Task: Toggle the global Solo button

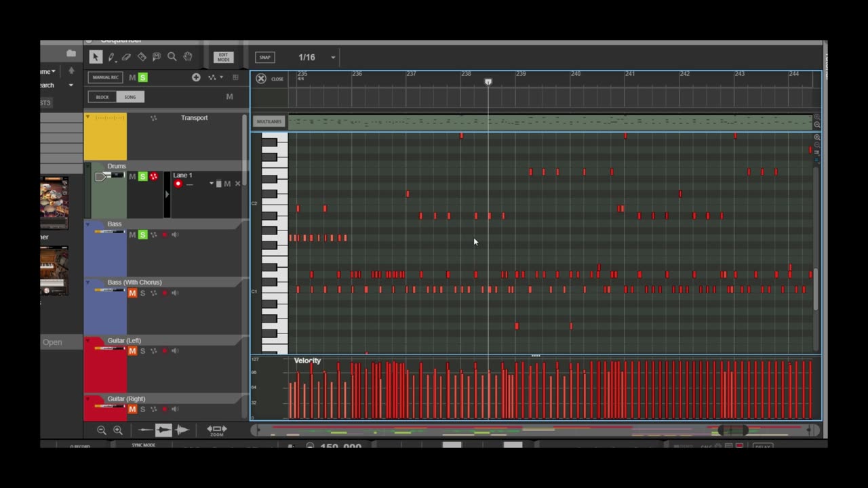Action: click(142, 77)
